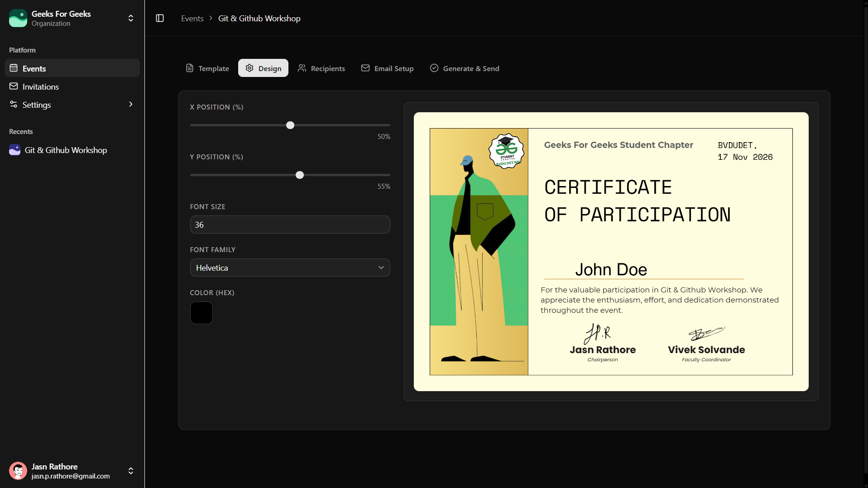Switch to the Recipients tab
This screenshot has width=868, height=488.
[321, 68]
